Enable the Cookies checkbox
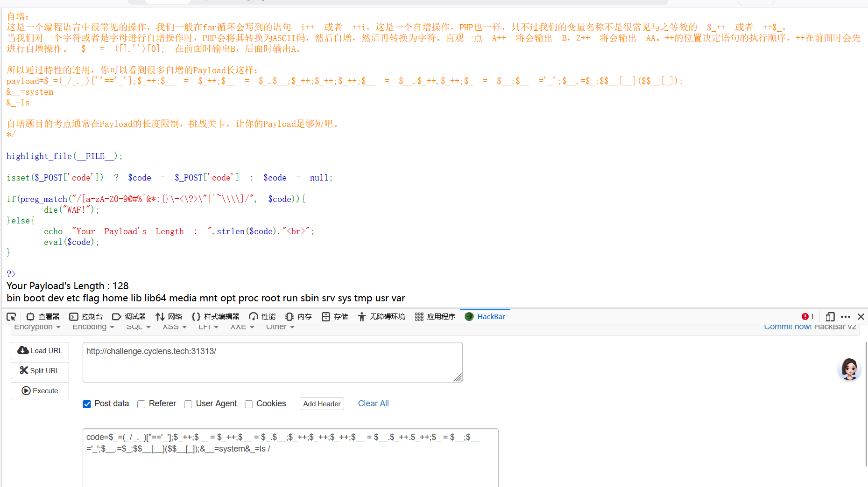Image resolution: width=868 pixels, height=487 pixels. 249,404
